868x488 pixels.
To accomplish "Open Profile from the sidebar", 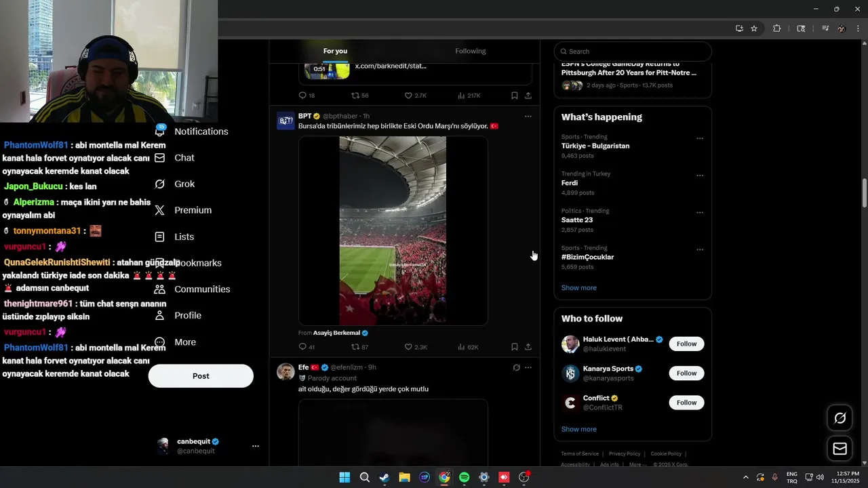I will 178,316.
